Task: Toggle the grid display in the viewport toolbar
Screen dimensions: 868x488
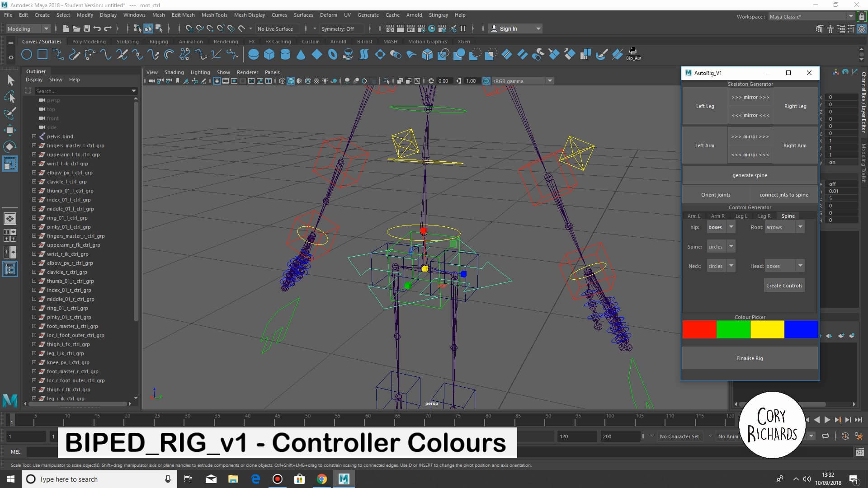Action: (217, 81)
